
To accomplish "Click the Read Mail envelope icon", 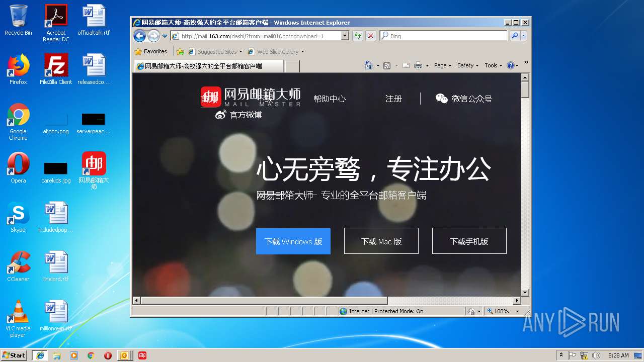I will 406,65.
